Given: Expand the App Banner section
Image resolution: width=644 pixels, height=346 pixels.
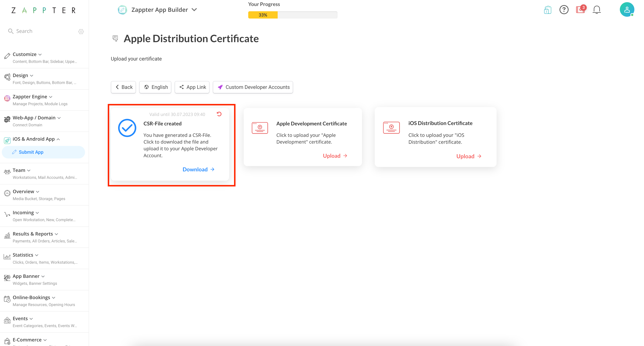Looking at the screenshot, I should (43, 276).
